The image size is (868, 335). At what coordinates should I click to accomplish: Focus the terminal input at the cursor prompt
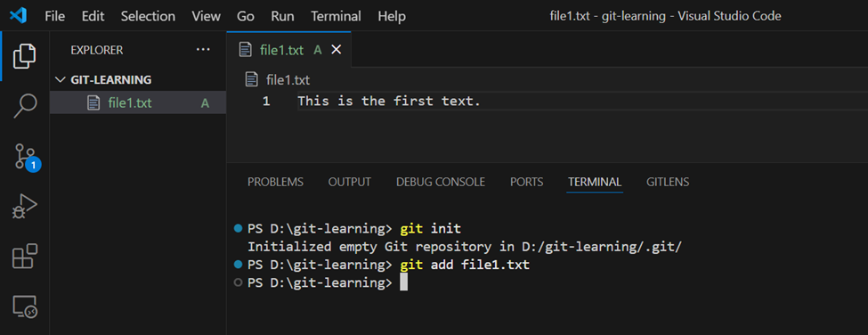click(x=403, y=283)
